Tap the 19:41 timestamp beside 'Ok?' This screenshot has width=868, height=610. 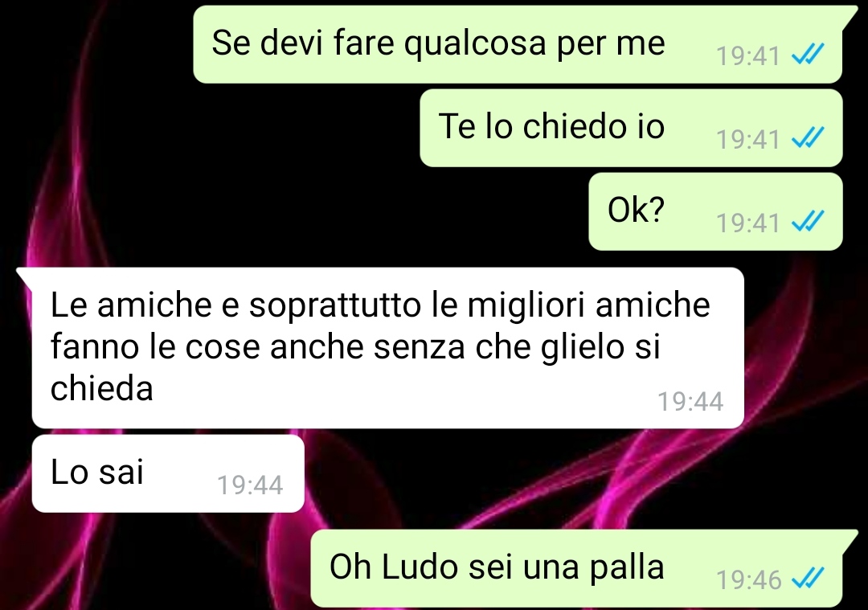click(748, 223)
